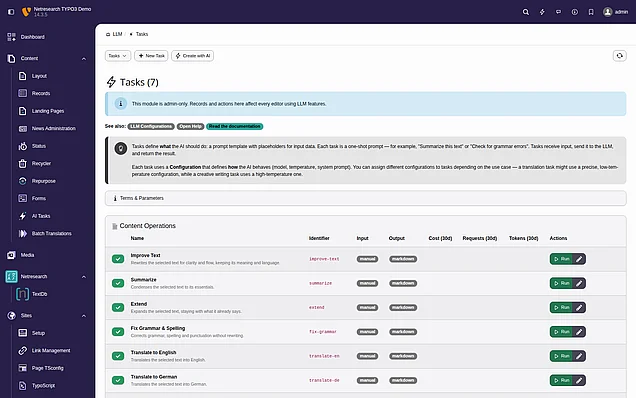
Task: Click the Tasks breadcrumb entry
Action: 142,34
